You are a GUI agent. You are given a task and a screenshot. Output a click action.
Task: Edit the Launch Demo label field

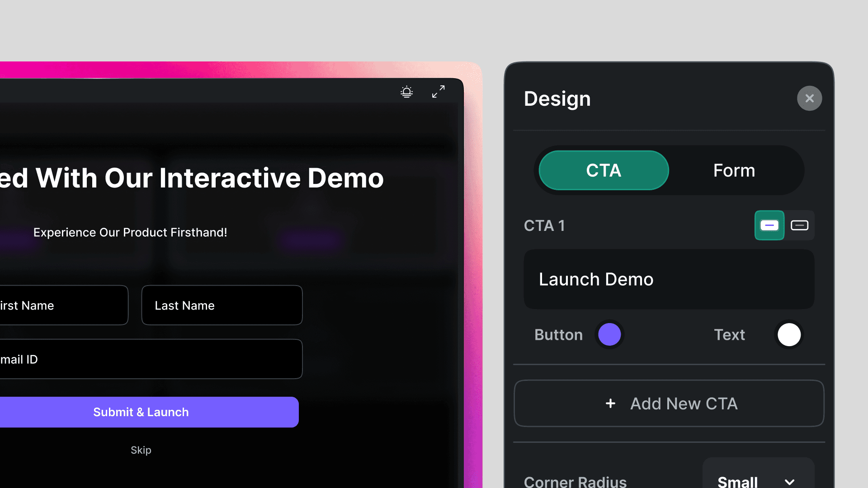click(x=668, y=279)
